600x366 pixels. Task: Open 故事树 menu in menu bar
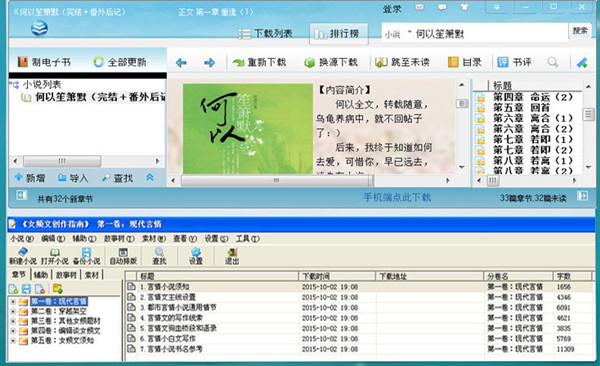pyautogui.click(x=119, y=239)
